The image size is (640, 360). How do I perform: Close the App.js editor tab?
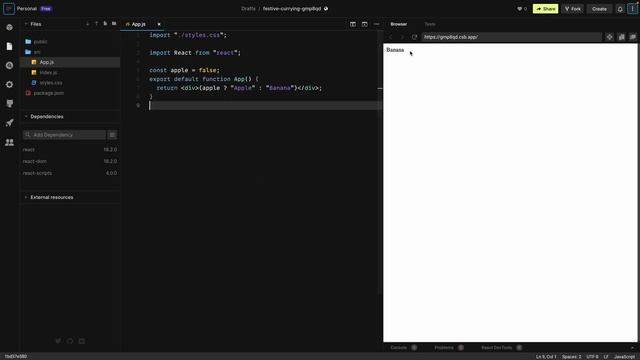click(159, 24)
